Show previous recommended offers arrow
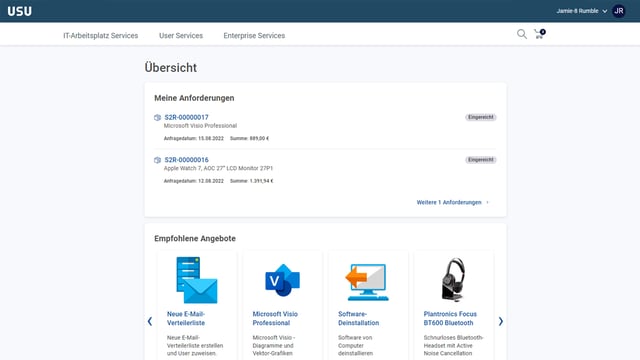The image size is (640, 360). pyautogui.click(x=150, y=322)
